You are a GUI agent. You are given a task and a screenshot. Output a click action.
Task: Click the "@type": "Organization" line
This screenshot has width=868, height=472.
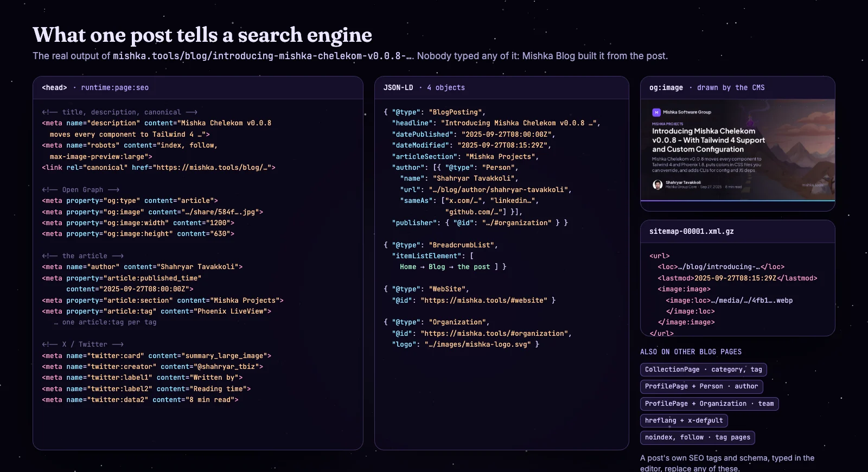pyautogui.click(x=437, y=322)
